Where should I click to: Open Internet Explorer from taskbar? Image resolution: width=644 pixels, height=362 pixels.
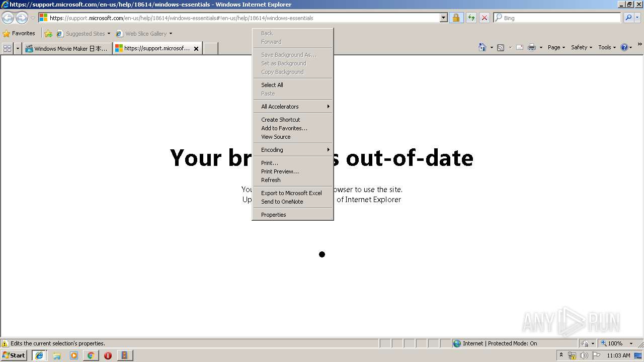pos(39,355)
